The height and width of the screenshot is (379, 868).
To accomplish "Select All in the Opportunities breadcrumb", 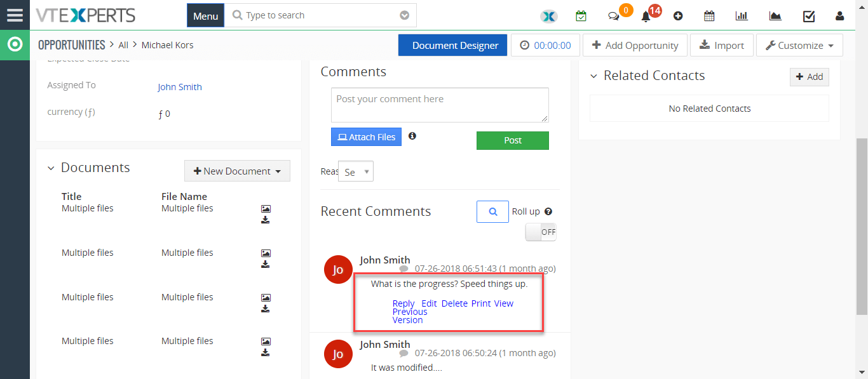I will (x=123, y=44).
